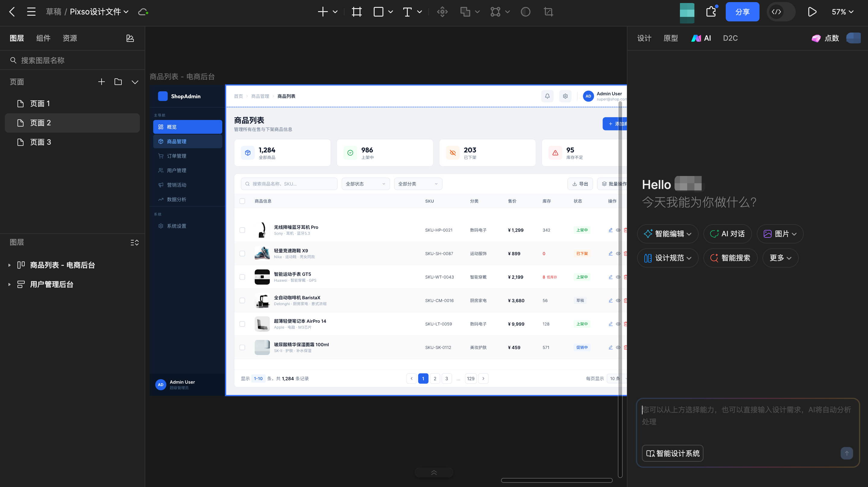Screen dimensions: 868x487
Task: Check the header select-all checkbox in table
Action: point(242,201)
